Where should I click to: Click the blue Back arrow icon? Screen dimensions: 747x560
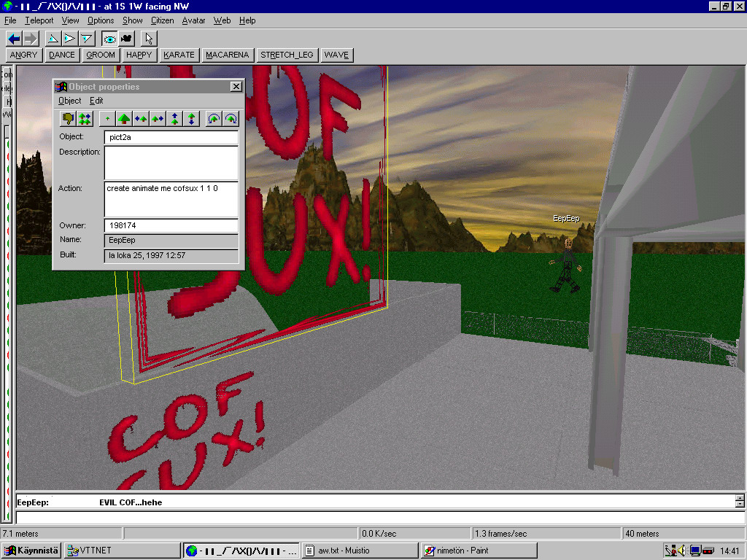(14, 39)
